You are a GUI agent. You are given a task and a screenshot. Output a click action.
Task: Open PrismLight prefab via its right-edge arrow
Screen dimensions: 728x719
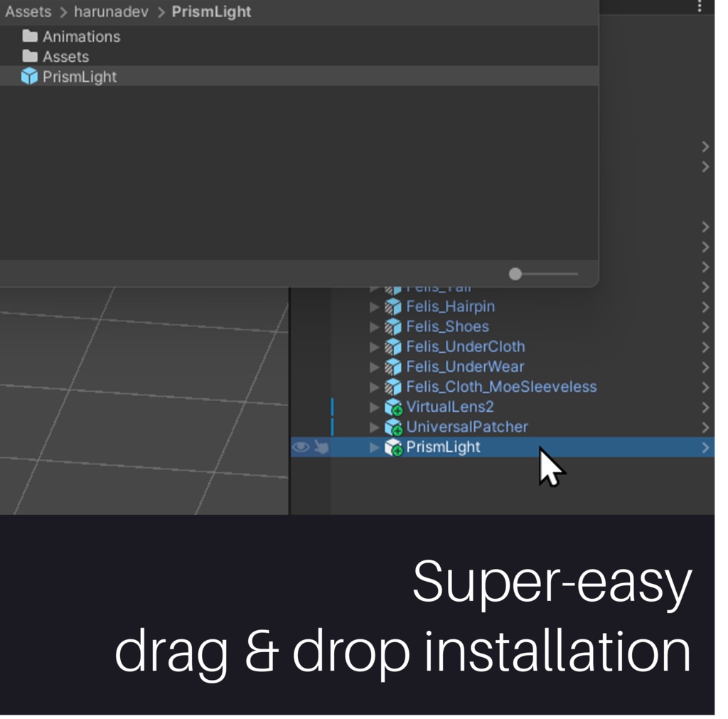pos(705,447)
